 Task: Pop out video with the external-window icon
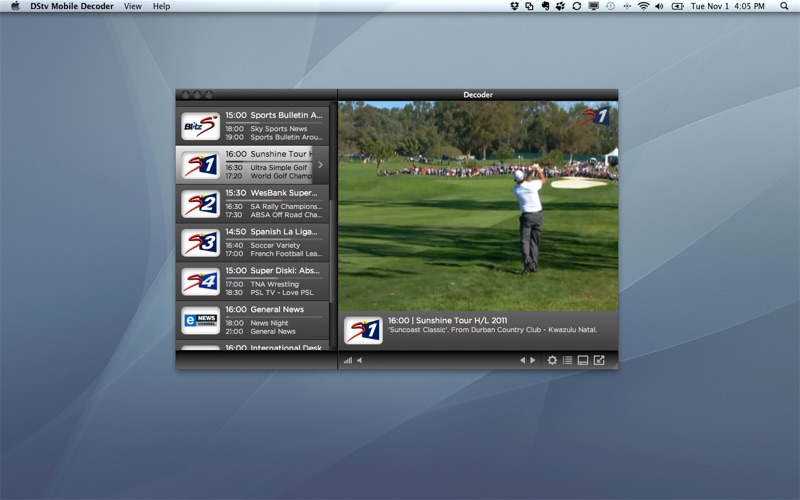click(x=599, y=360)
